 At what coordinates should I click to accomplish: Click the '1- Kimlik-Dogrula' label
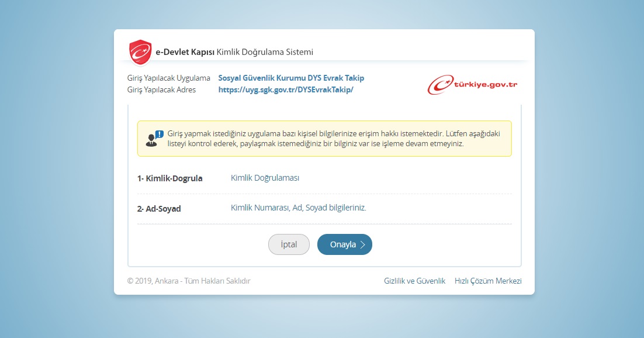[169, 178]
